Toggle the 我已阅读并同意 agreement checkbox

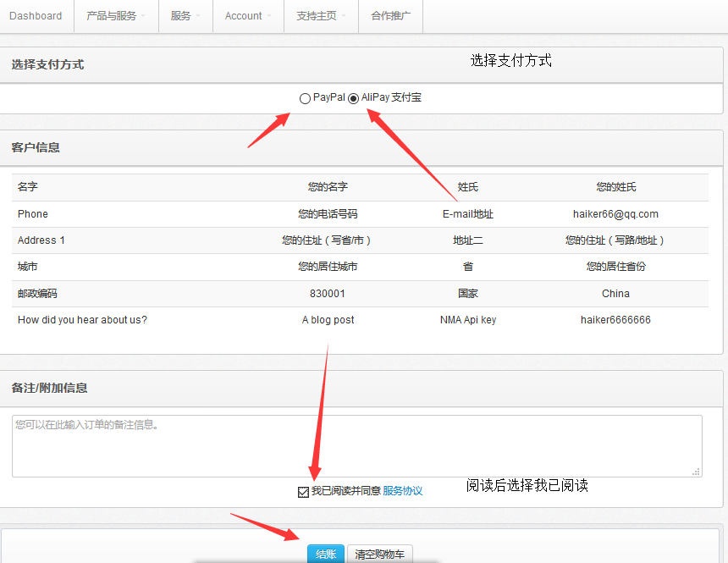(303, 492)
